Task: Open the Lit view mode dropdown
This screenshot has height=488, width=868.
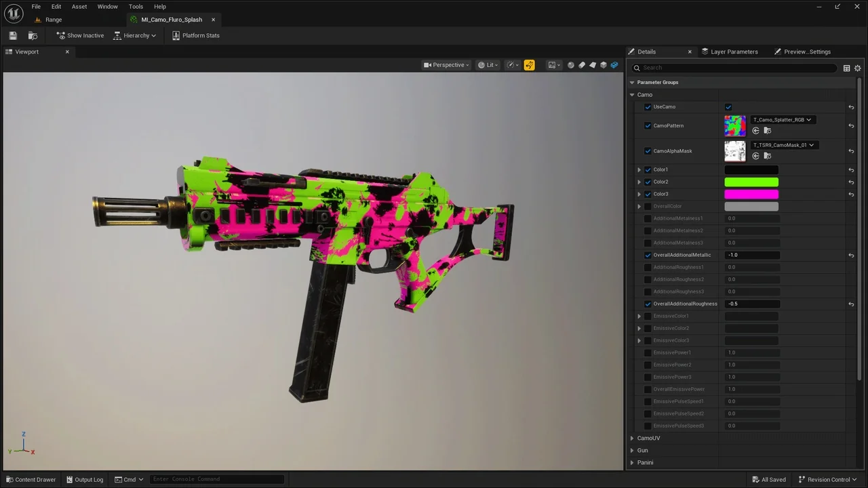Action: [x=488, y=65]
